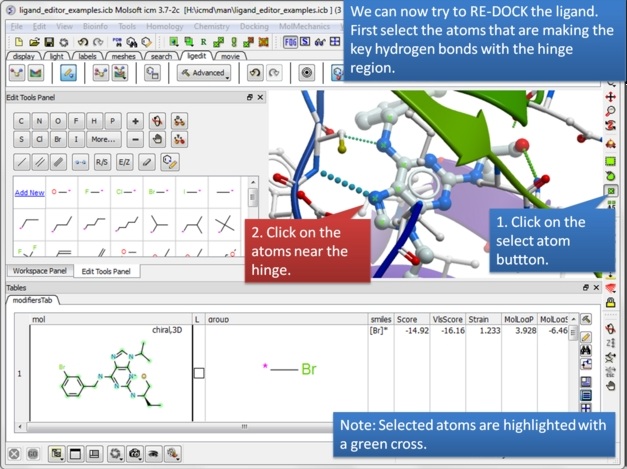Open the Docking menu
The width and height of the screenshot is (627, 469).
click(x=256, y=25)
